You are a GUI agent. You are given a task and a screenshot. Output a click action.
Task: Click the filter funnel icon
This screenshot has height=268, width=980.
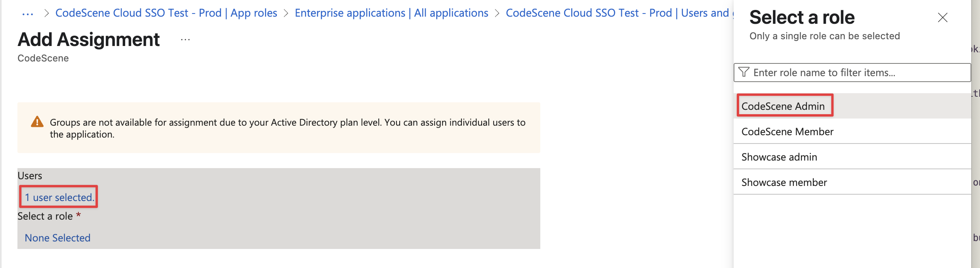tap(744, 72)
